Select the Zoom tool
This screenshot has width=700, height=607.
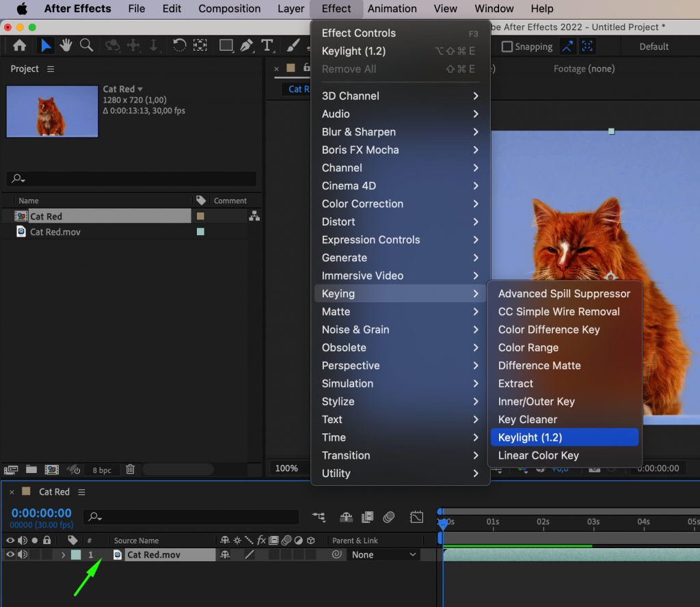(86, 44)
